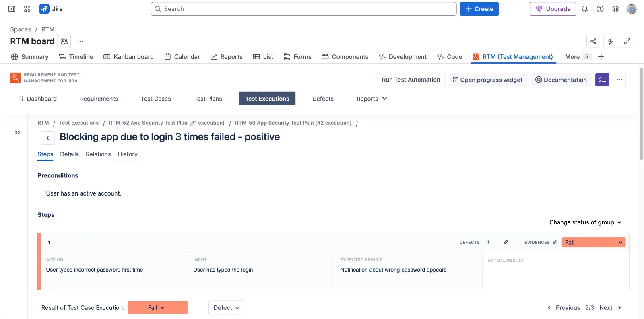Expand the collapsed tree panel double chevron
This screenshot has width=644, height=319.
[x=18, y=132]
